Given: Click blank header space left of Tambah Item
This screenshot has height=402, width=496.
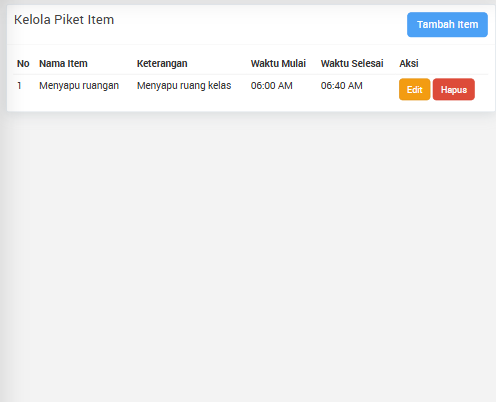Looking at the screenshot, I should (x=260, y=24).
